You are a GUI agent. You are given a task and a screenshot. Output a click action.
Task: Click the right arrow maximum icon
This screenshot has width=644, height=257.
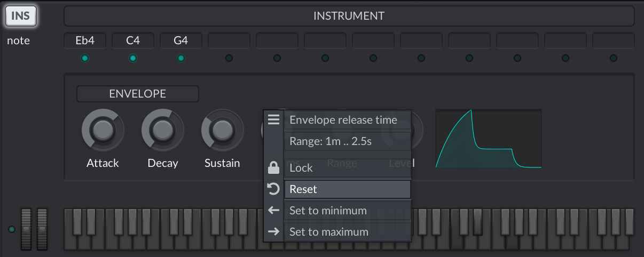click(x=274, y=232)
